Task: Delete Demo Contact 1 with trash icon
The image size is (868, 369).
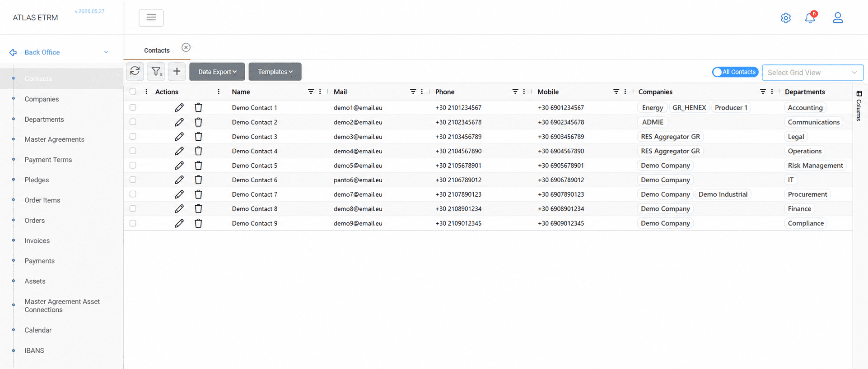Action: point(198,107)
